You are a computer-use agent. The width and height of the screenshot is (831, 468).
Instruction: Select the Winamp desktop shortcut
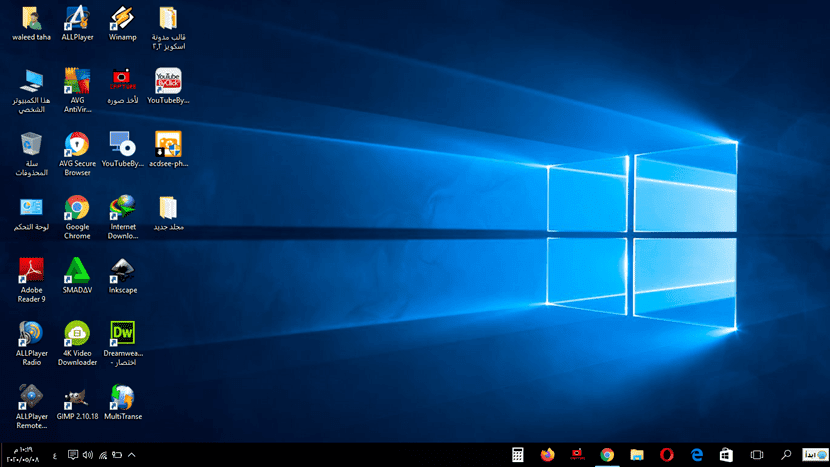122,24
